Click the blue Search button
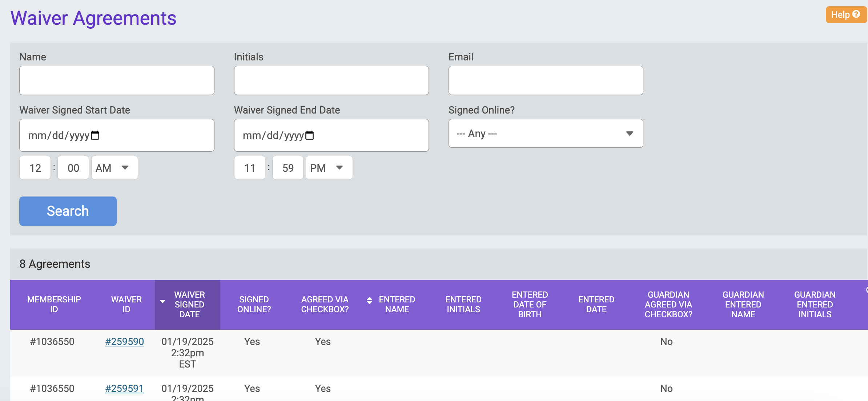The height and width of the screenshot is (401, 868). tap(68, 211)
